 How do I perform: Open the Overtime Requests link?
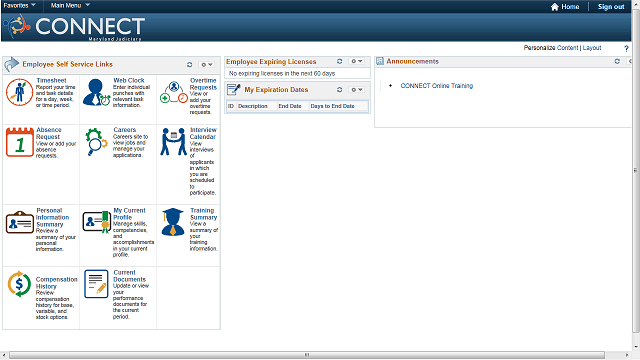pyautogui.click(x=203, y=84)
